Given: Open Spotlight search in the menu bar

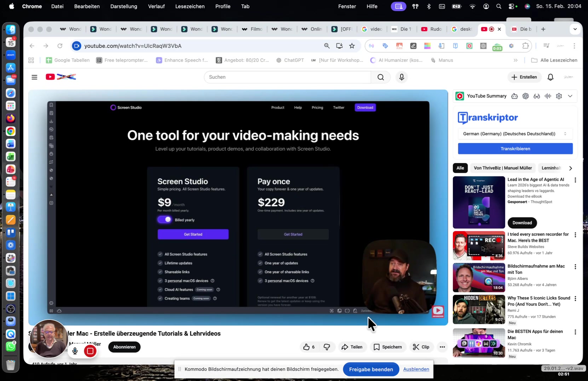Looking at the screenshot, I should click(x=499, y=6).
